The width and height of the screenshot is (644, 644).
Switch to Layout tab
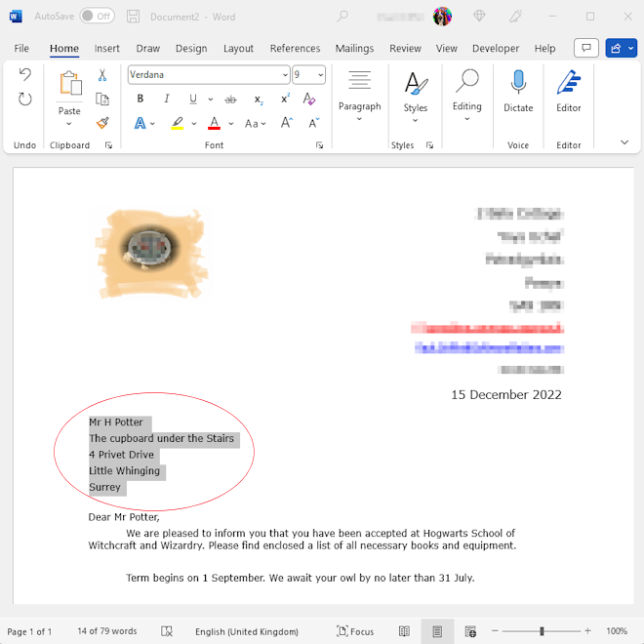point(238,48)
